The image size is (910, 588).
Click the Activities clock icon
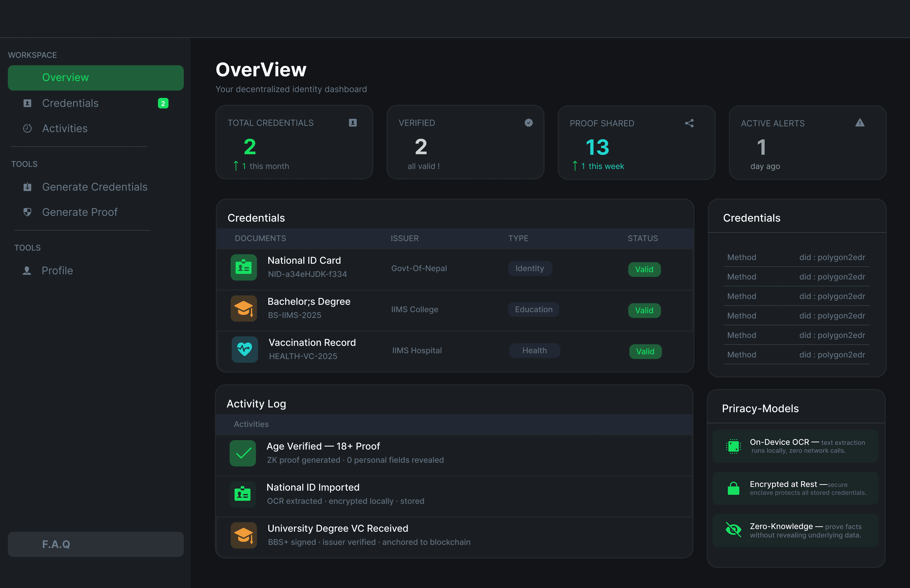[x=27, y=128]
